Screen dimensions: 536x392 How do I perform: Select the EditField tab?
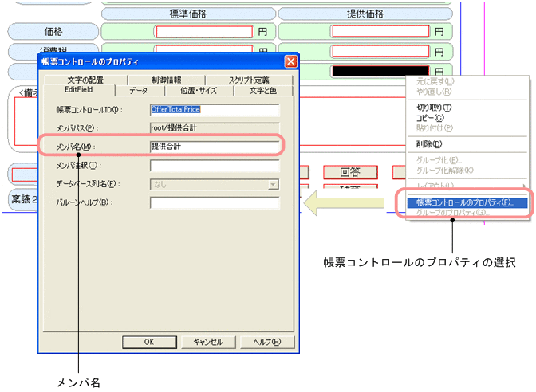[79, 90]
